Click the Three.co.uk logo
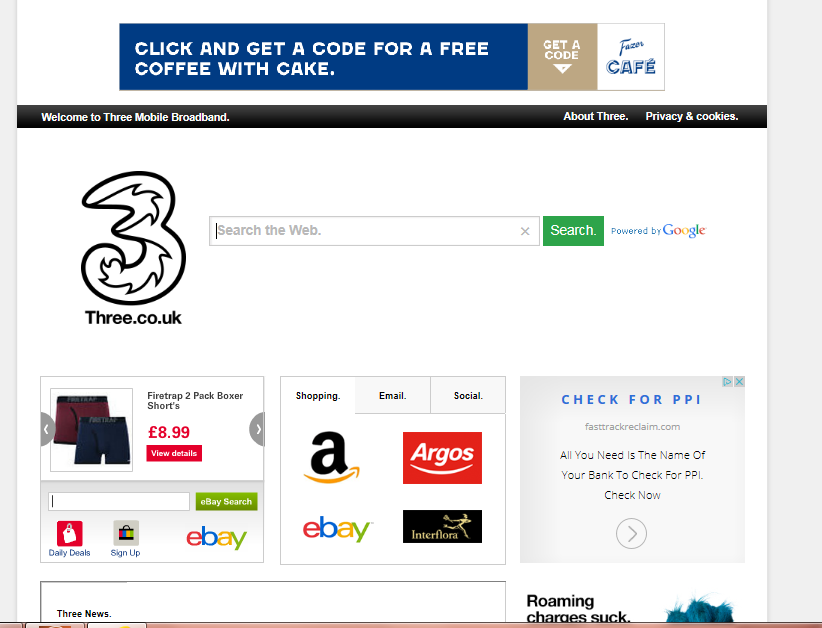822x628 pixels. pyautogui.click(x=133, y=248)
